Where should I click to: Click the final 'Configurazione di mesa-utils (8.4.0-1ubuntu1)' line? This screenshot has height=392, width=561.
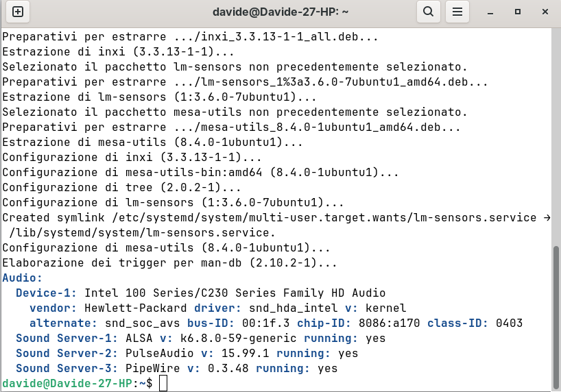166,247
